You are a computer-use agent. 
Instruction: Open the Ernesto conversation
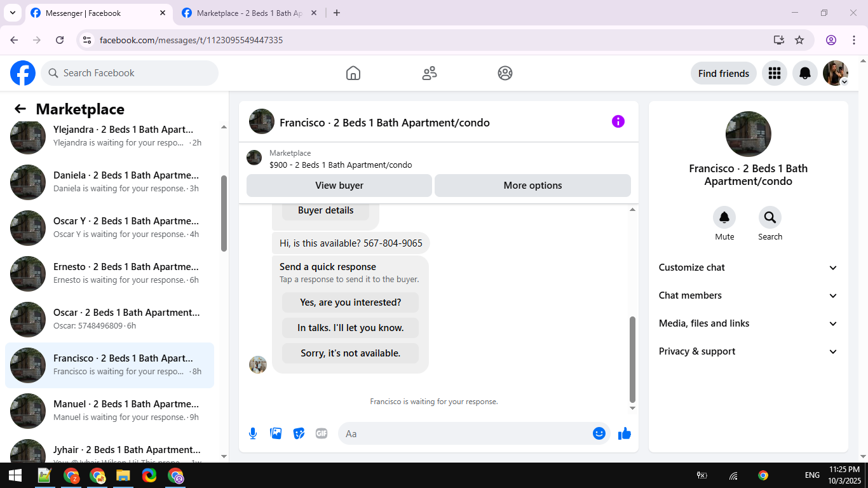tap(109, 274)
